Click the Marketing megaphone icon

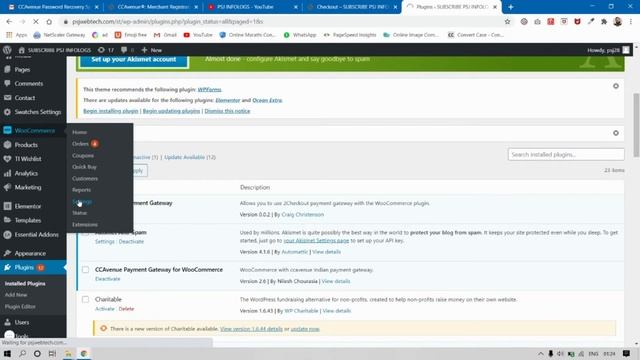click(7, 187)
